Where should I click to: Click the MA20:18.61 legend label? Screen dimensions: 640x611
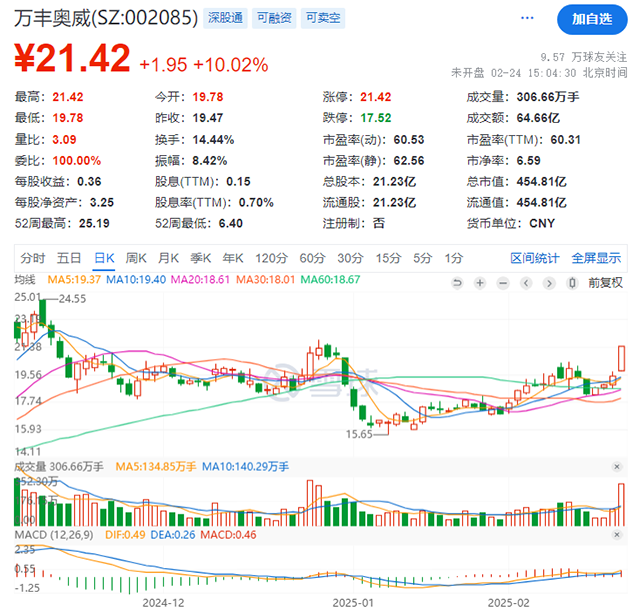coord(200,280)
